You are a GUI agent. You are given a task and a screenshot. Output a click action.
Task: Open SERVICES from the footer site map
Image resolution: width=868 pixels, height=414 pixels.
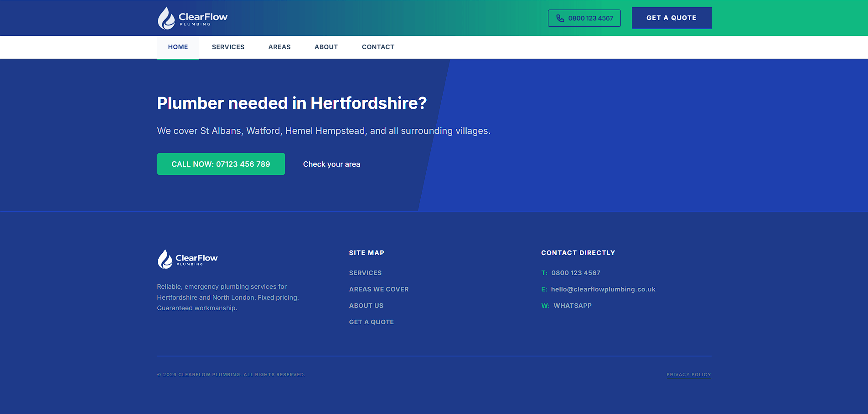[x=365, y=272]
